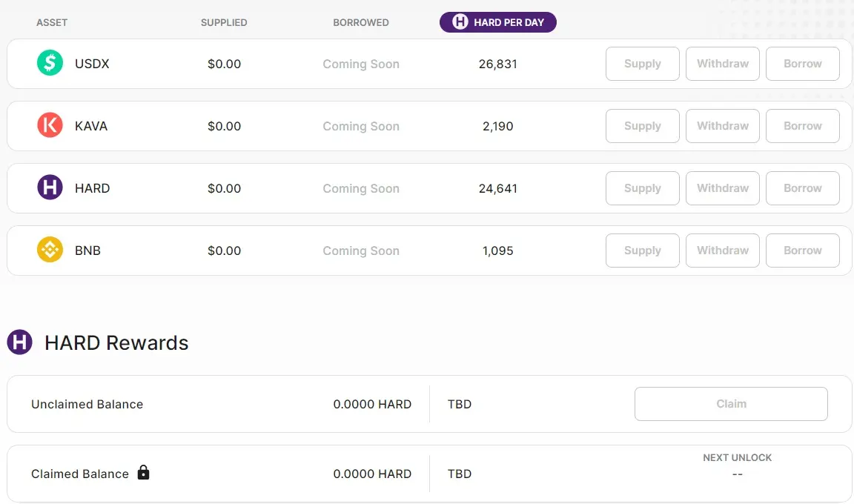Click the SUPPLIED column header
The width and height of the screenshot is (854, 504).
[224, 22]
